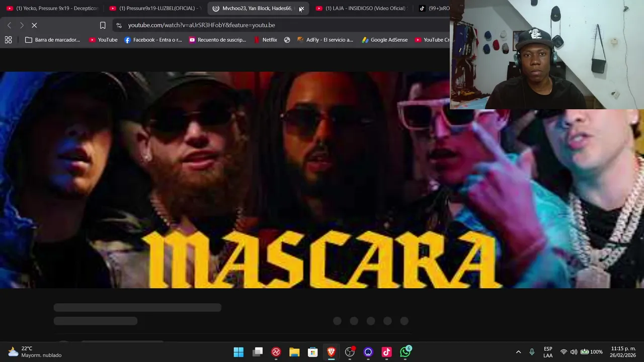Open the volume speaker icon

[x=574, y=352]
